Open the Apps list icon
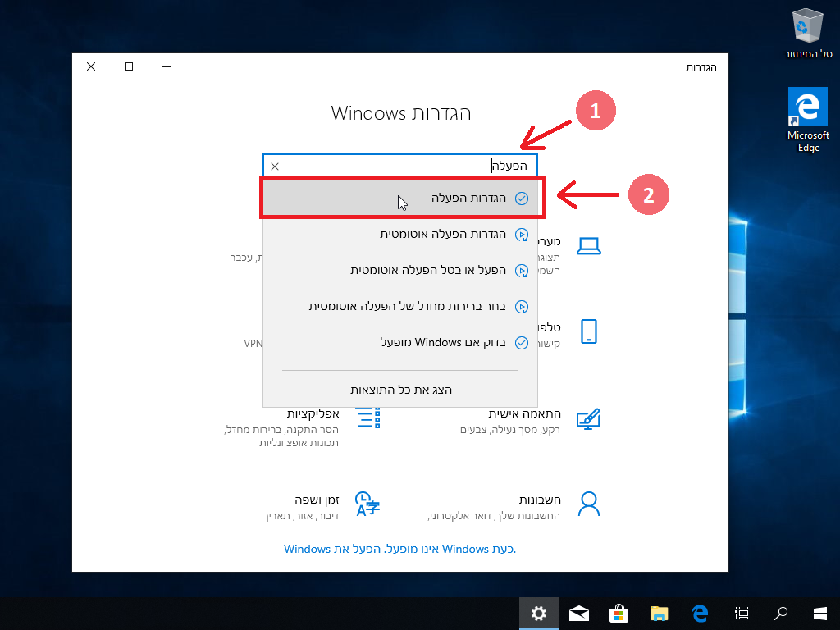Image resolution: width=840 pixels, height=630 pixels. point(368,418)
